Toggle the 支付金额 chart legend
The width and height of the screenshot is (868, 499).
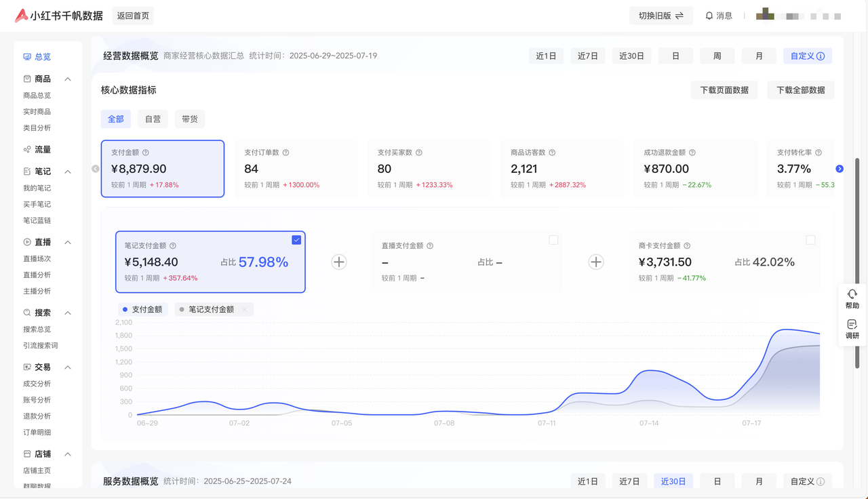pyautogui.click(x=142, y=309)
